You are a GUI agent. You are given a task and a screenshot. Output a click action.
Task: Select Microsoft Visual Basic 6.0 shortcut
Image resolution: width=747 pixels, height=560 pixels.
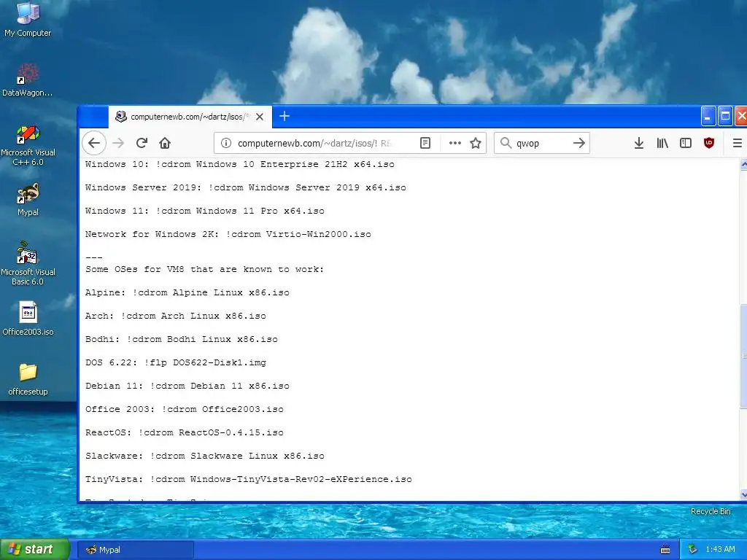click(x=28, y=263)
